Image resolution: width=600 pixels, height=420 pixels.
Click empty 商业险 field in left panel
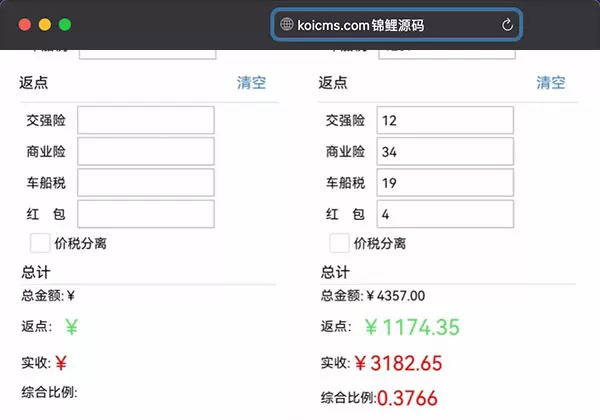coord(146,151)
